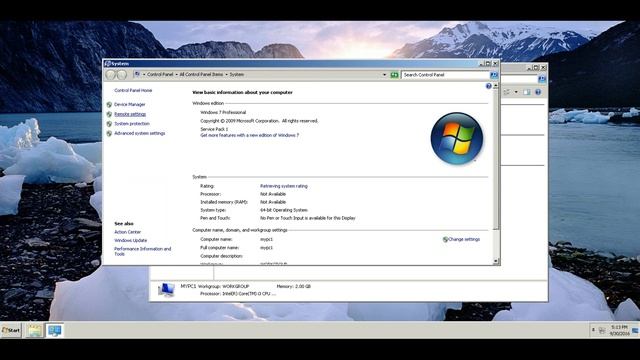
Task: Click the vertical scrollbar thumb in System window
Action: point(496,159)
